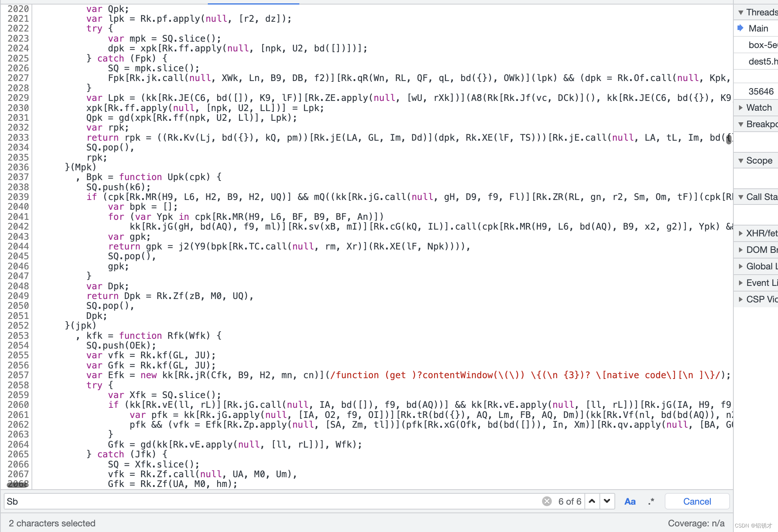Jump to next search match
The image size is (778, 532).
click(x=607, y=501)
